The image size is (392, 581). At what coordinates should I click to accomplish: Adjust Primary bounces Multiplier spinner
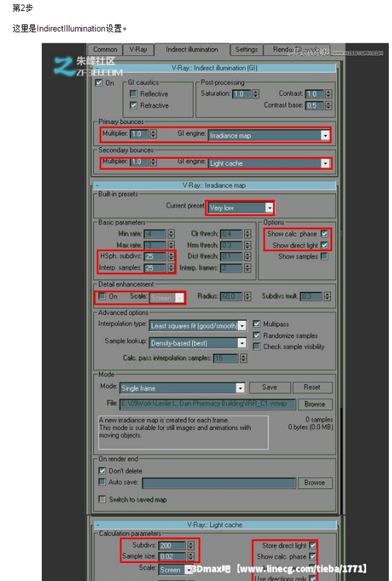[153, 134]
